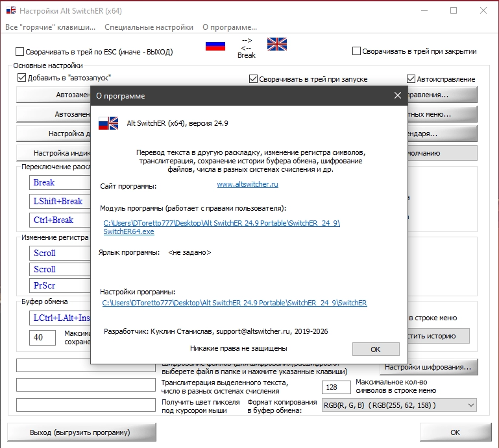Toggle Сворачивать в трей при запуске
Screen dimensions: 499x448
[253, 79]
